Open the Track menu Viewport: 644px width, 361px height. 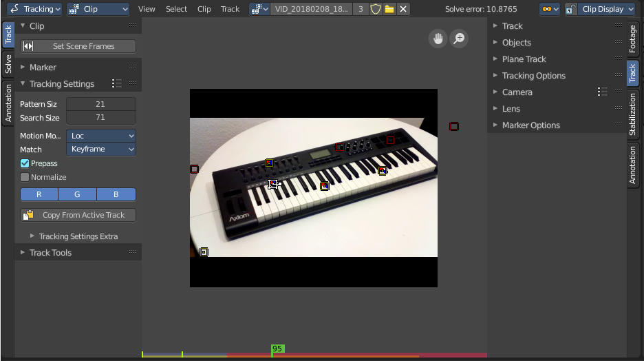[230, 9]
